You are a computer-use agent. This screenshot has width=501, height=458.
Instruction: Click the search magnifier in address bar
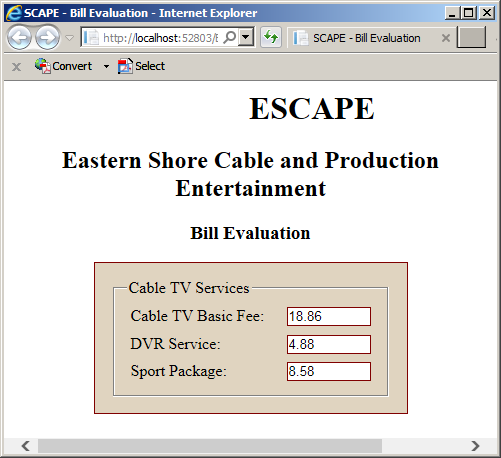tap(230, 37)
